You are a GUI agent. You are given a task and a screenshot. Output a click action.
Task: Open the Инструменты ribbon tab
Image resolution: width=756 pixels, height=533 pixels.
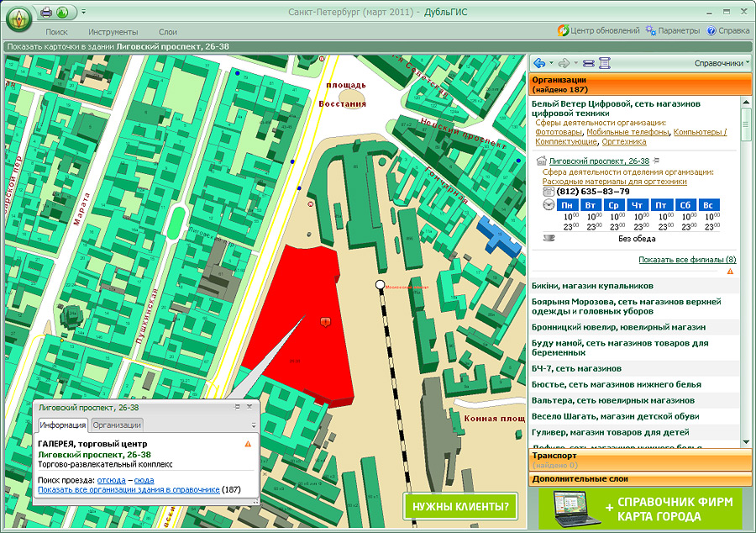click(113, 32)
